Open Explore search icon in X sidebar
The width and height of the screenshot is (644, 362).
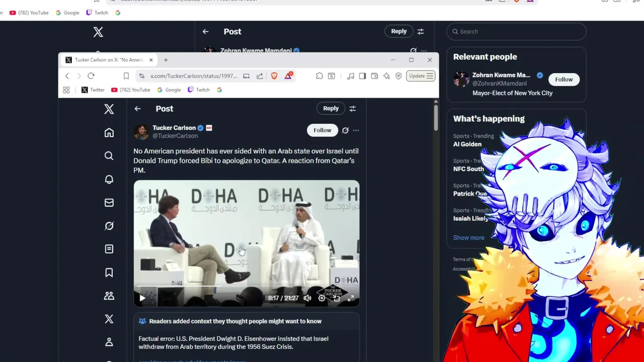(x=109, y=156)
